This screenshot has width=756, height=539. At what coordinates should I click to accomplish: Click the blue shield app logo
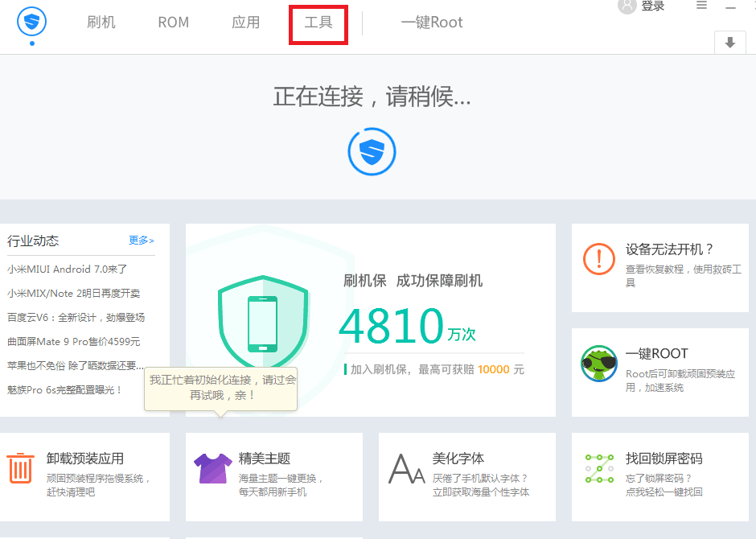coord(32,22)
